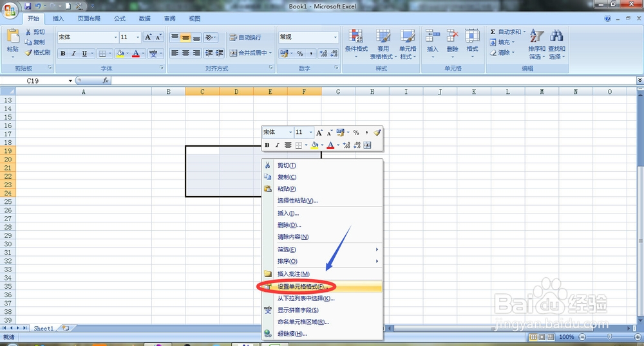Click the Decrease Font Size icon in ribbon

(x=158, y=37)
